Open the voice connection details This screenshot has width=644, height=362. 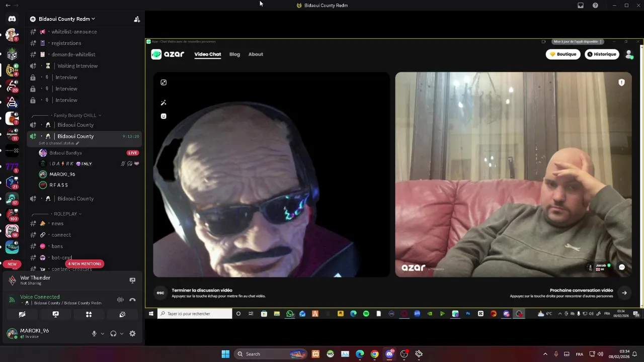pyautogui.click(x=40, y=297)
